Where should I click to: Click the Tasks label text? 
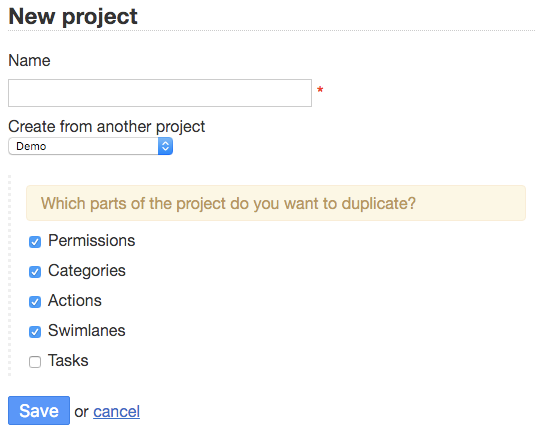(x=68, y=361)
